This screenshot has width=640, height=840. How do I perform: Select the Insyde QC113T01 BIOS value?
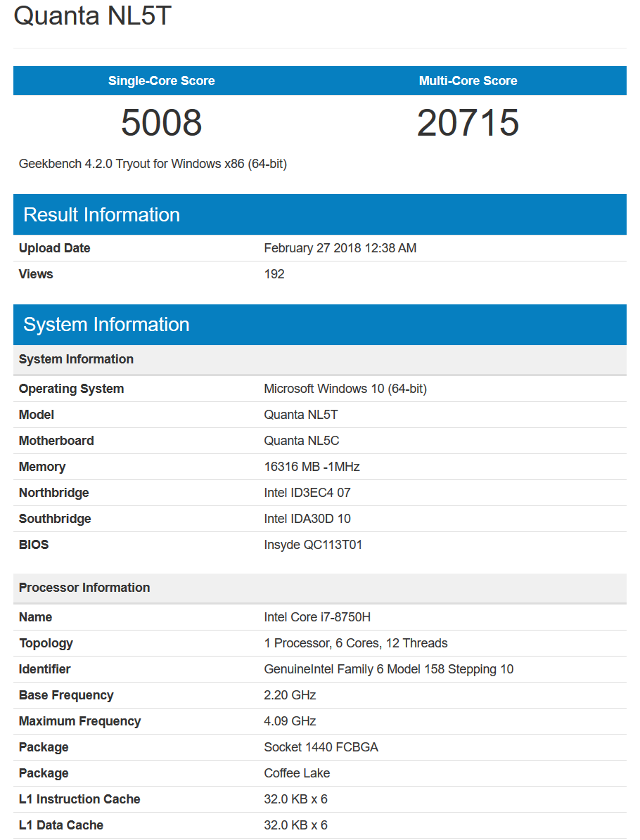[x=313, y=545]
